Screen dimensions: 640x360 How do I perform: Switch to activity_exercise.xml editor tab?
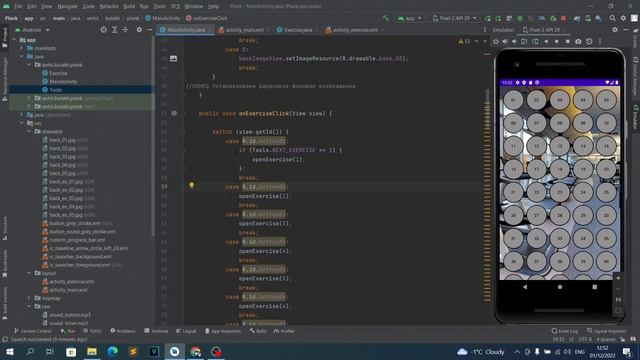[x=355, y=30]
